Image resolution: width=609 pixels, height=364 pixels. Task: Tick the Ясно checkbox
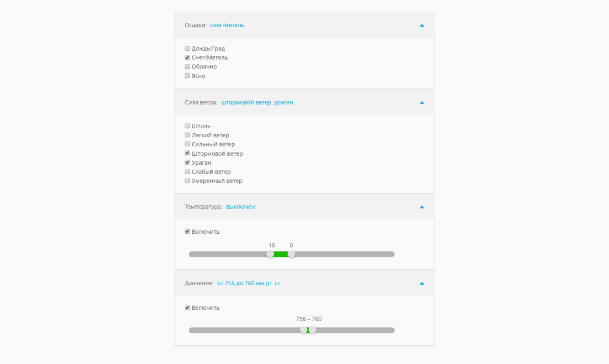click(x=187, y=76)
